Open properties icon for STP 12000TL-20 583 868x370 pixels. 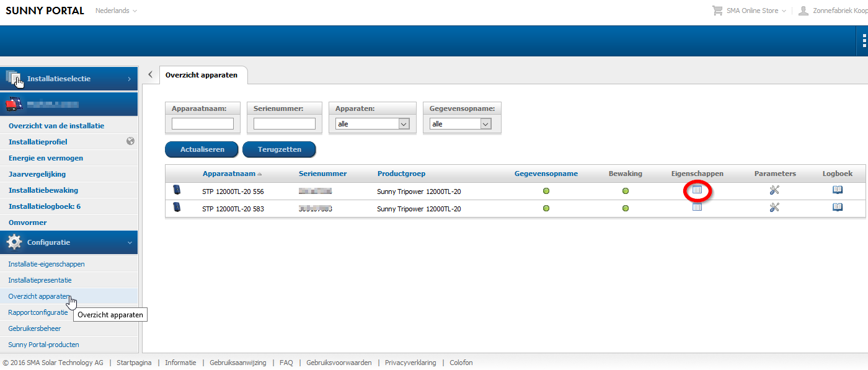pyautogui.click(x=697, y=208)
